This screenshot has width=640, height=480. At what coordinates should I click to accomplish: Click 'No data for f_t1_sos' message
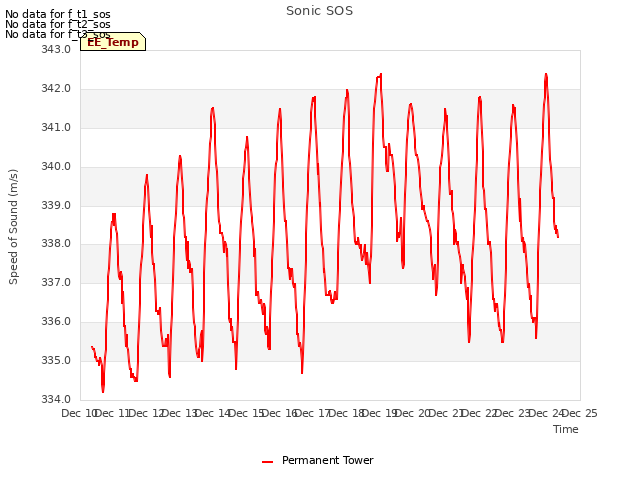tap(58, 14)
